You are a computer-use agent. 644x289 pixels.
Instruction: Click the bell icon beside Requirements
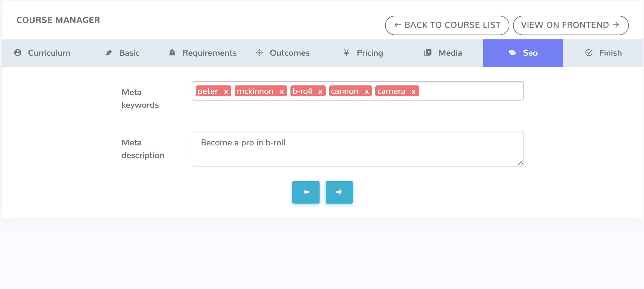(x=172, y=53)
